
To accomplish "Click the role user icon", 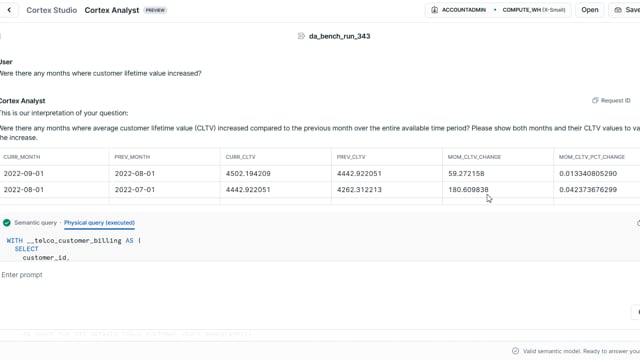I will [x=434, y=10].
